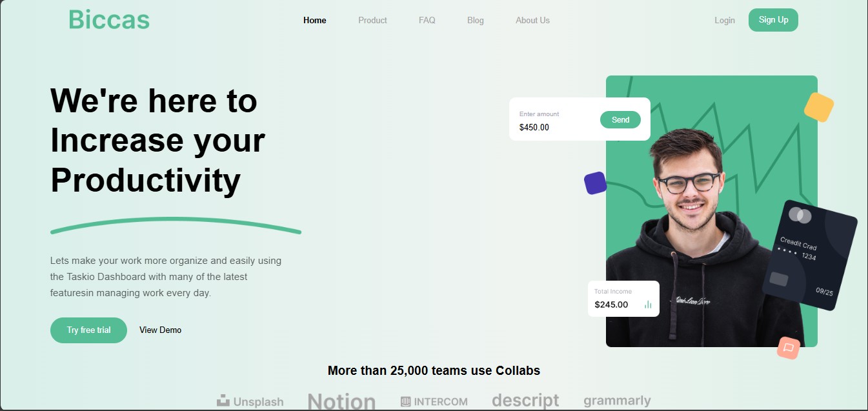
Task: Click the View Demo link
Action: (x=160, y=330)
